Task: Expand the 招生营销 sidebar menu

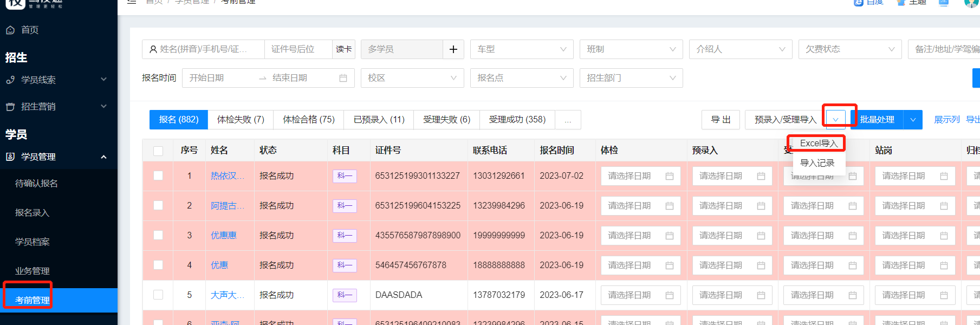Action: coord(103,107)
